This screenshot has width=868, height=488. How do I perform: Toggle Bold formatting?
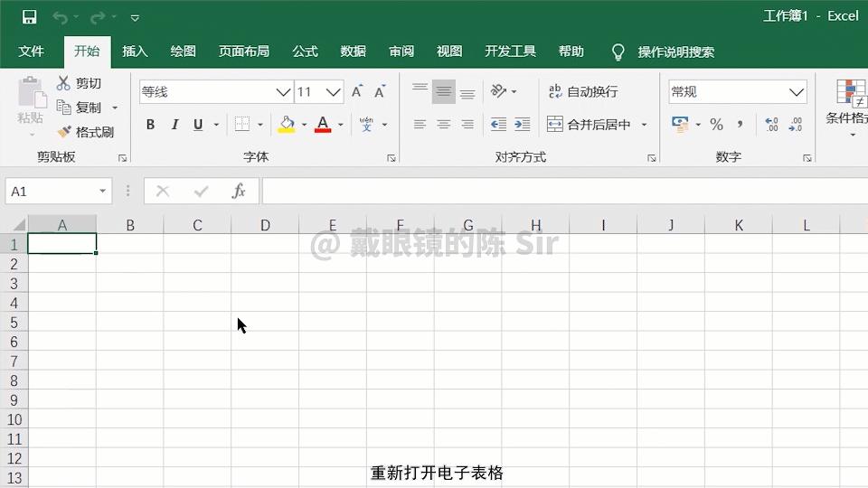click(151, 125)
